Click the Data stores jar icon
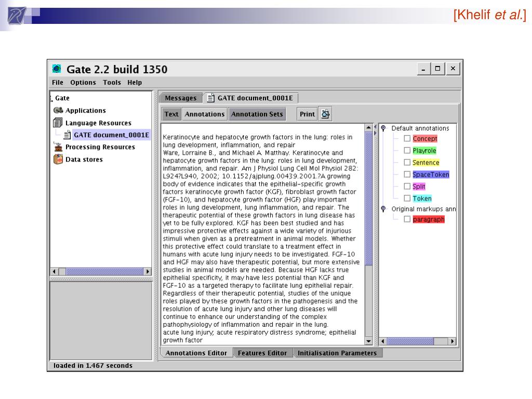This screenshot has height=399, width=532. point(58,159)
